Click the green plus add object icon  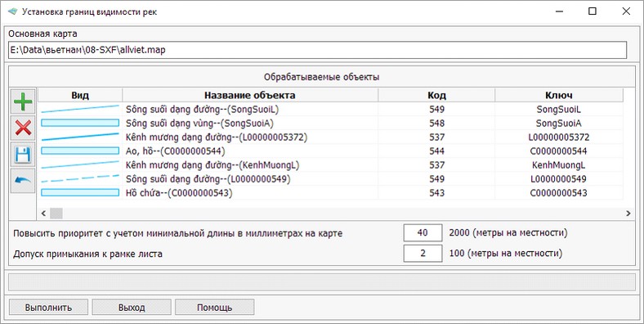(23, 101)
